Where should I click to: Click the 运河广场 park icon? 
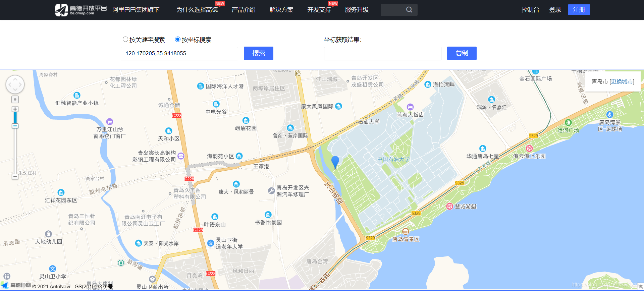(568, 122)
